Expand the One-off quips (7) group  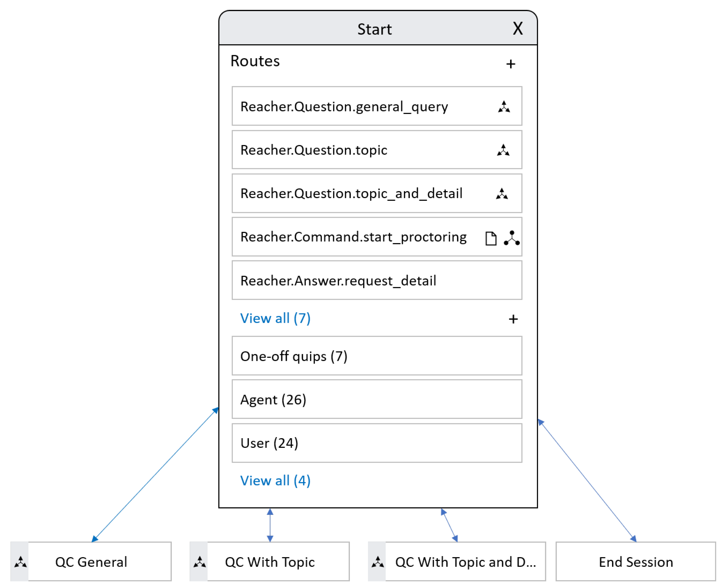(x=376, y=356)
